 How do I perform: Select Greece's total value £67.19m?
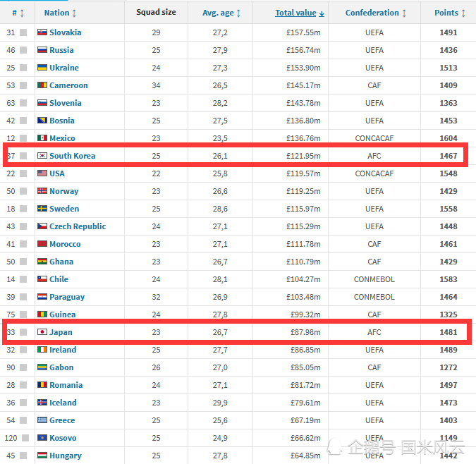click(x=305, y=420)
